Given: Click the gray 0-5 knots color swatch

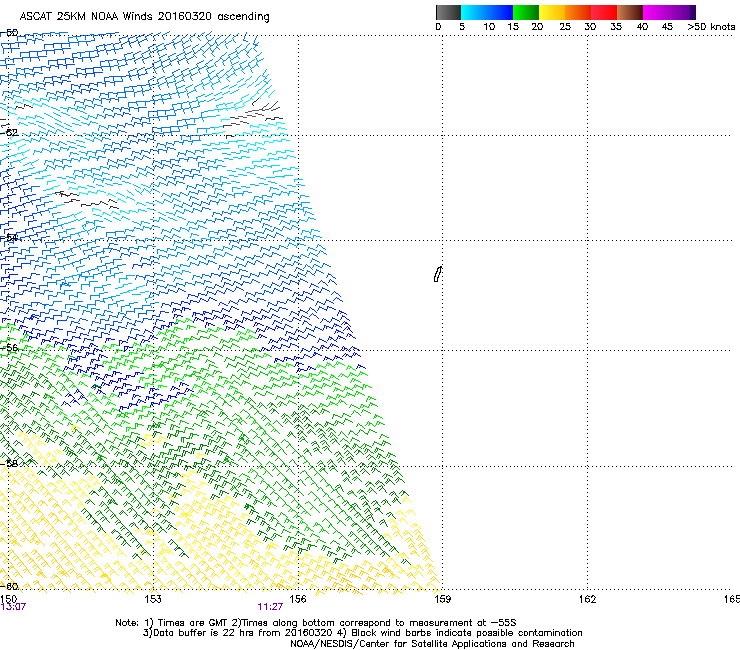Looking at the screenshot, I should (448, 12).
